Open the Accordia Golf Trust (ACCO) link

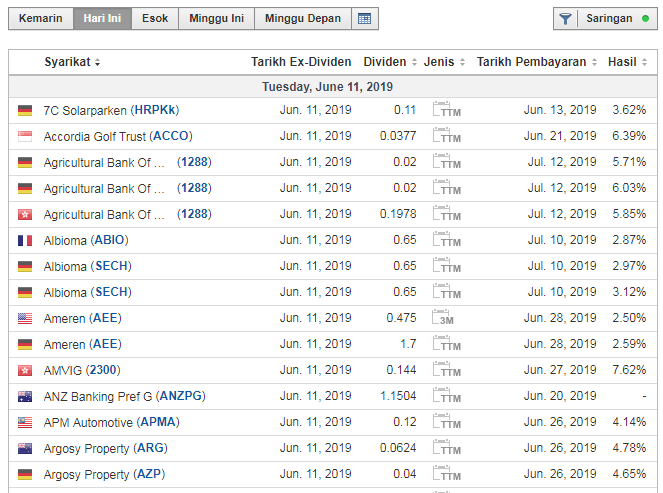(x=118, y=136)
